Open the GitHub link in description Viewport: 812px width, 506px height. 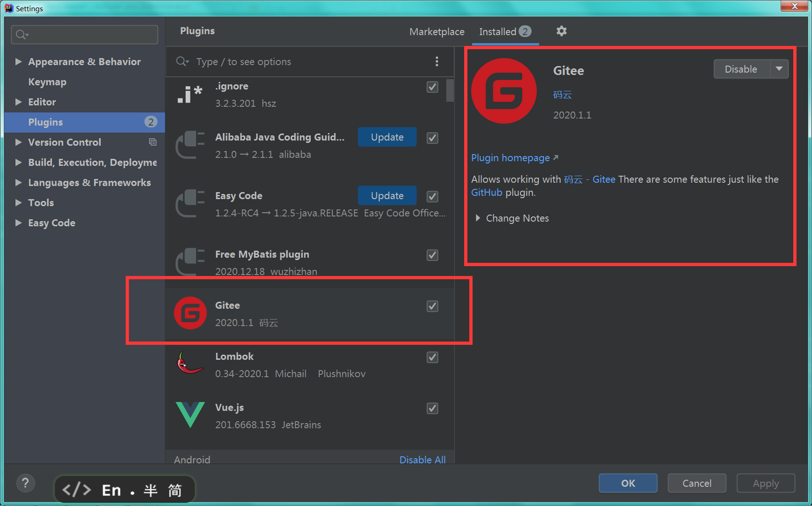486,193
